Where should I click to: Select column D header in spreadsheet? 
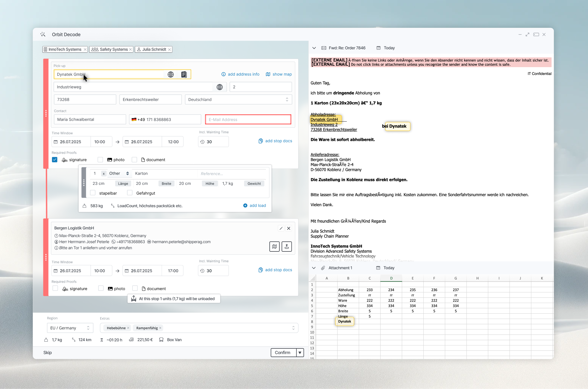[391, 278]
